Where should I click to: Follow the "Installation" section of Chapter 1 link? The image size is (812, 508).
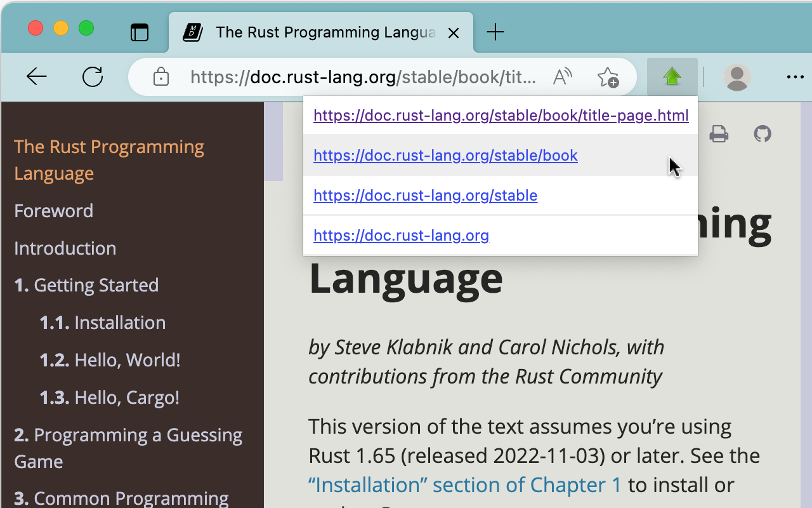click(x=465, y=485)
